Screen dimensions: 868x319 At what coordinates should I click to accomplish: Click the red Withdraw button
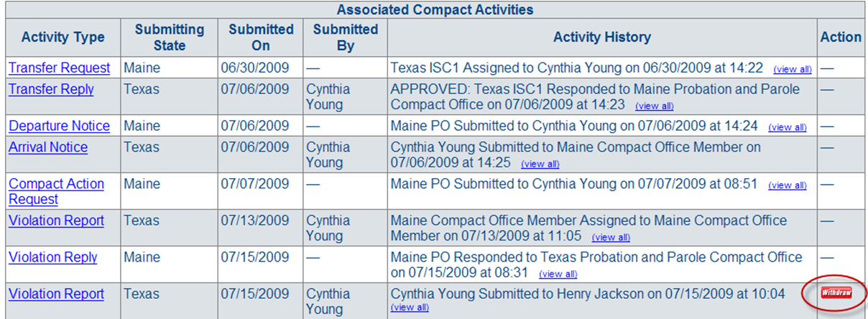pos(836,293)
